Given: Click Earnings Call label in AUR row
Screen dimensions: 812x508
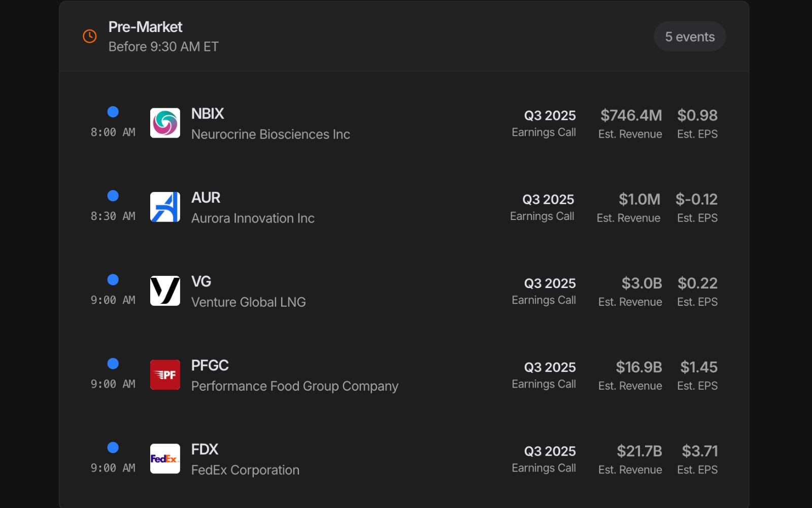Looking at the screenshot, I should [x=543, y=216].
